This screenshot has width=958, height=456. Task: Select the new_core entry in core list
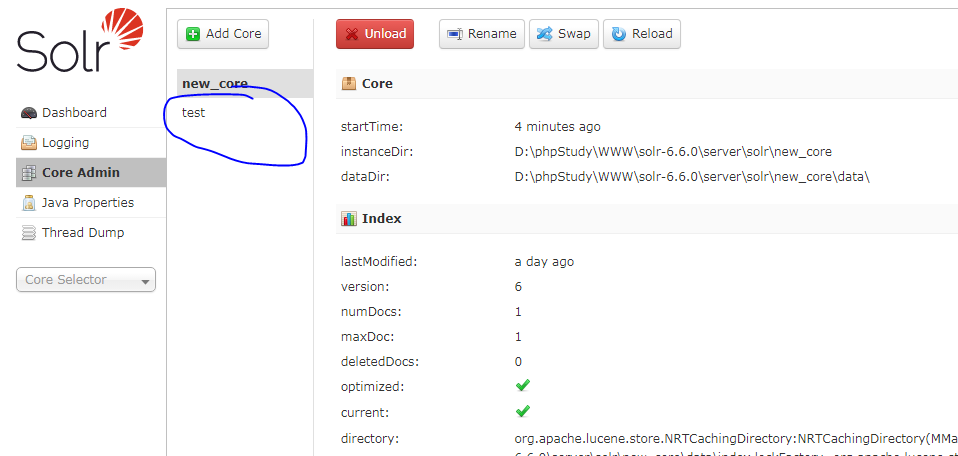point(245,84)
